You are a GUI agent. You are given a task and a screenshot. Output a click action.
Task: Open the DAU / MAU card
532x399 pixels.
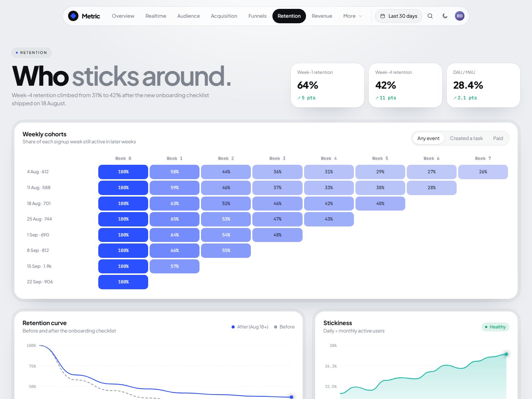pos(483,85)
